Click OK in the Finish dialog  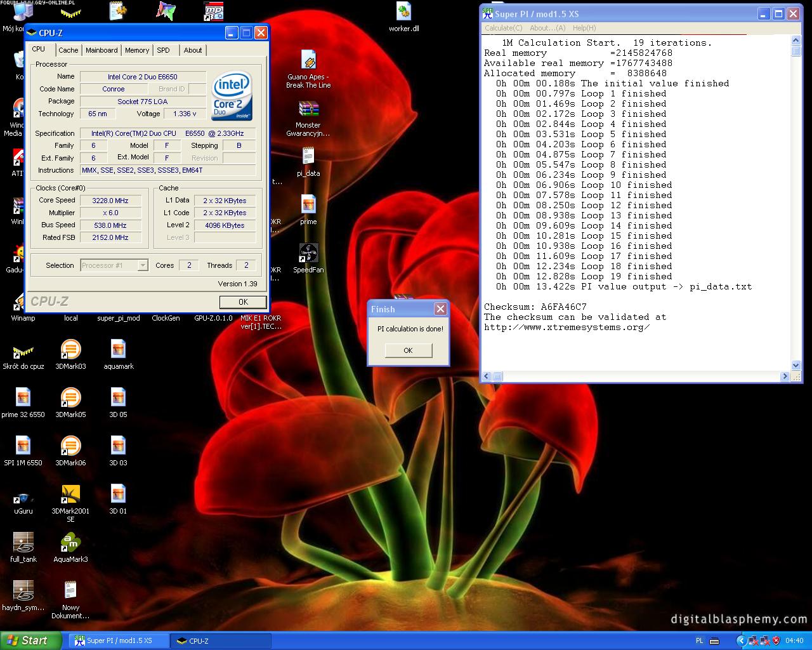(x=408, y=350)
